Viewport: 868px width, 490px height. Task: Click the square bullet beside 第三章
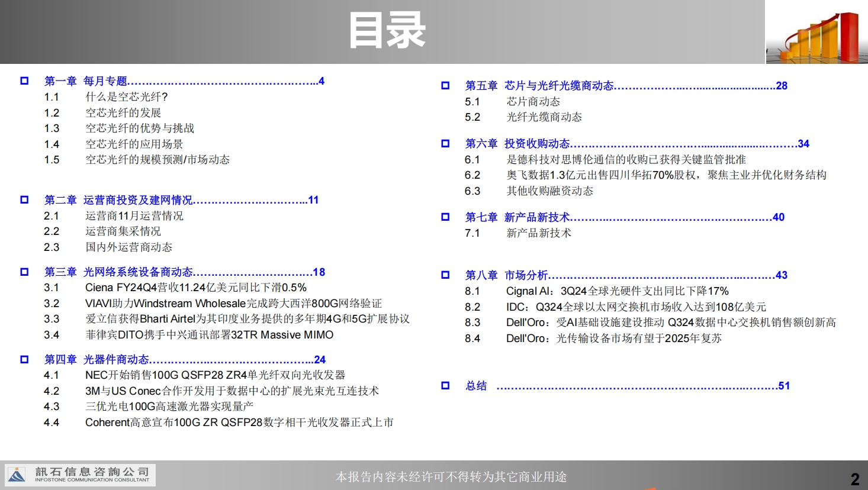[24, 272]
